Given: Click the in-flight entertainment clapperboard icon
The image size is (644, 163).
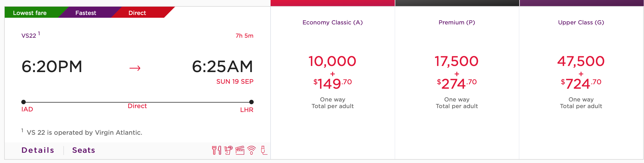Looking at the screenshot, I should coord(240,150).
